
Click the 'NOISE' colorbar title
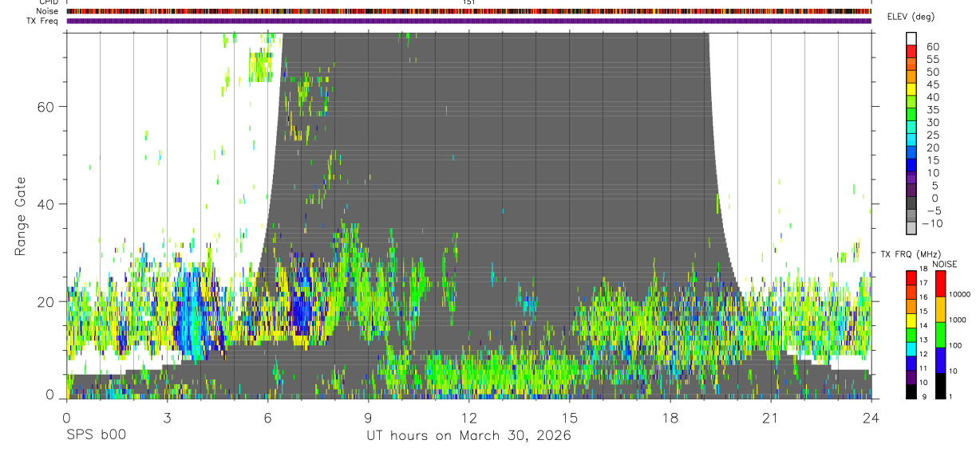click(x=945, y=264)
